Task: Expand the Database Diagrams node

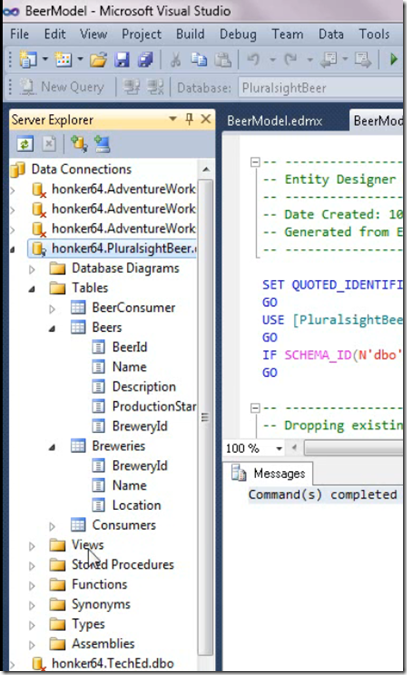Action: (32, 269)
